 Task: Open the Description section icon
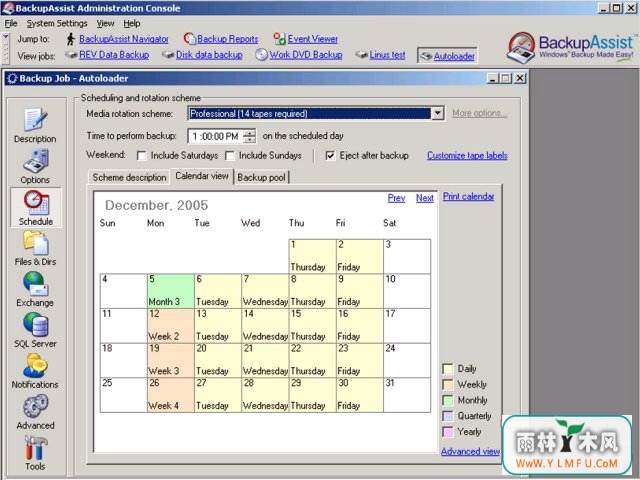36,120
